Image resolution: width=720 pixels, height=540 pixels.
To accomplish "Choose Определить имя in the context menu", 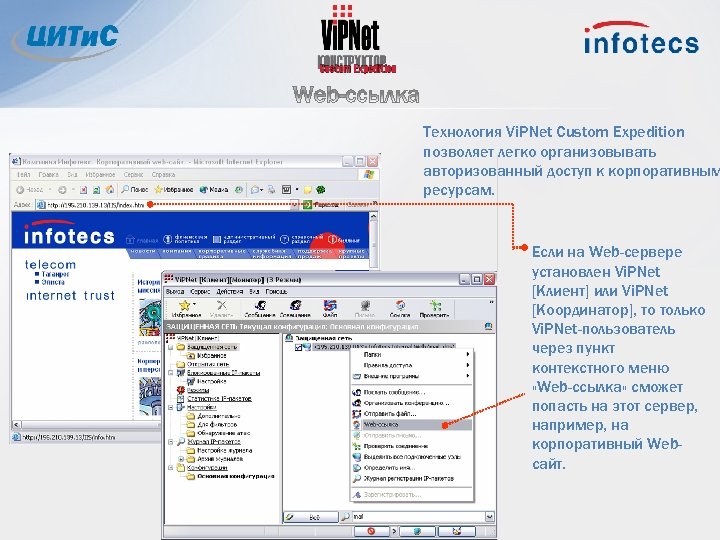I will click(412, 467).
